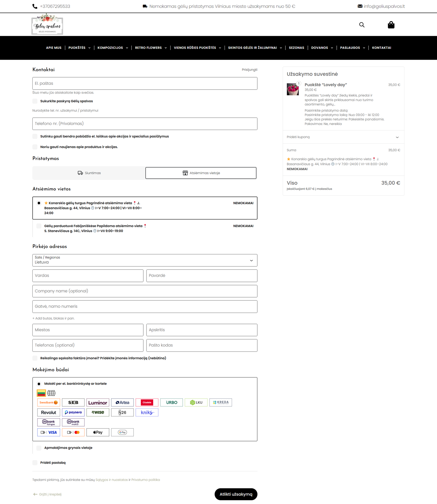Switch to the Siuntimas delivery tab
Image resolution: width=437 pixels, height=504 pixels.
[89, 173]
